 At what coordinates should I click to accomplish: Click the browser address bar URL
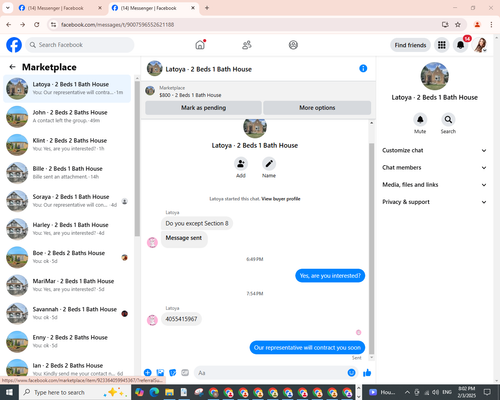(x=117, y=24)
